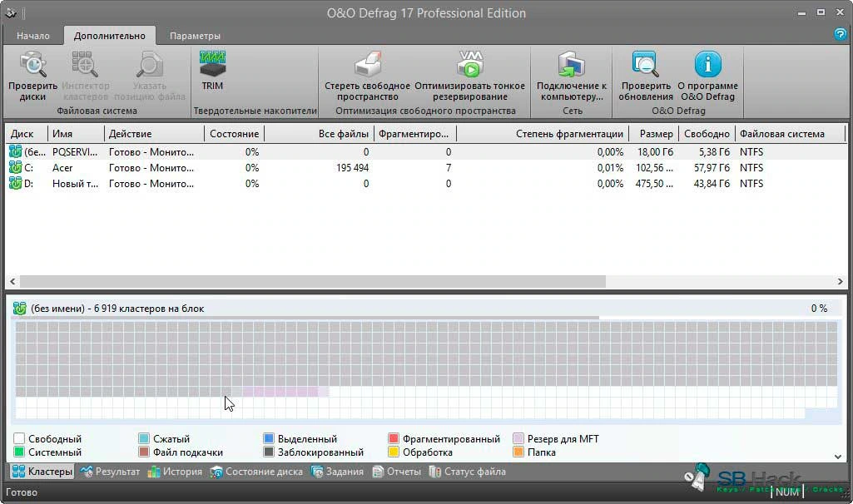Run the TRIM command icon

click(x=212, y=64)
